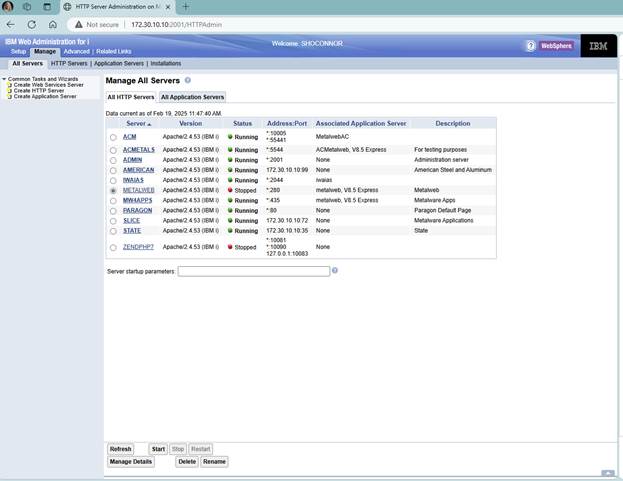This screenshot has height=481, width=623.
Task: Collapse Common Tasks and Wizards tree
Action: click(4, 79)
